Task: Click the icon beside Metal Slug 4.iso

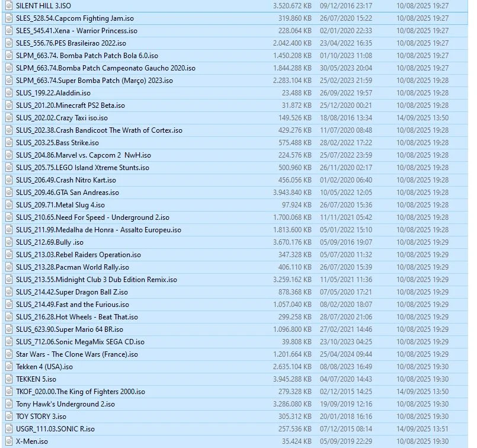Action: (8, 204)
